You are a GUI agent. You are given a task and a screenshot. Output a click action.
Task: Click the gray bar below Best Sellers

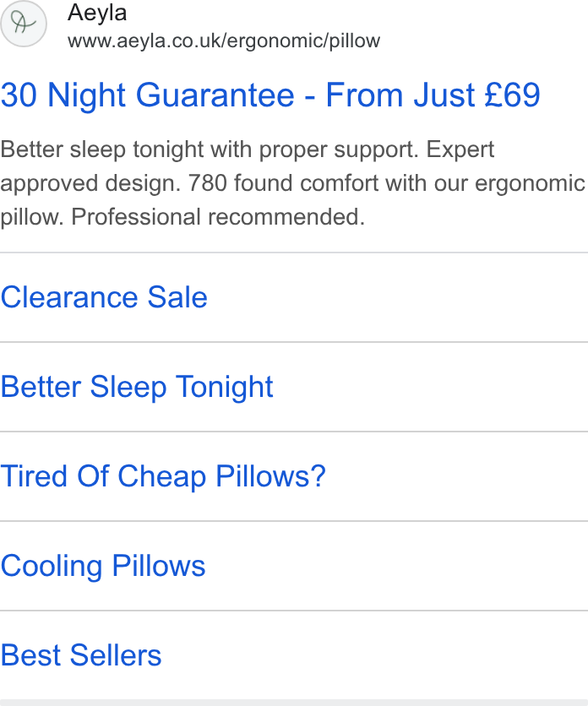294,703
